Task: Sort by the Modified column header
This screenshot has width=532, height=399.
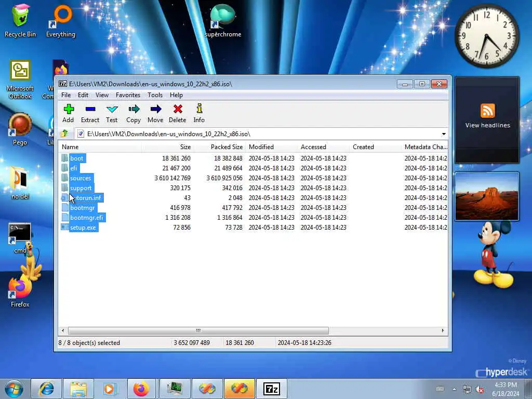Action: click(x=272, y=147)
